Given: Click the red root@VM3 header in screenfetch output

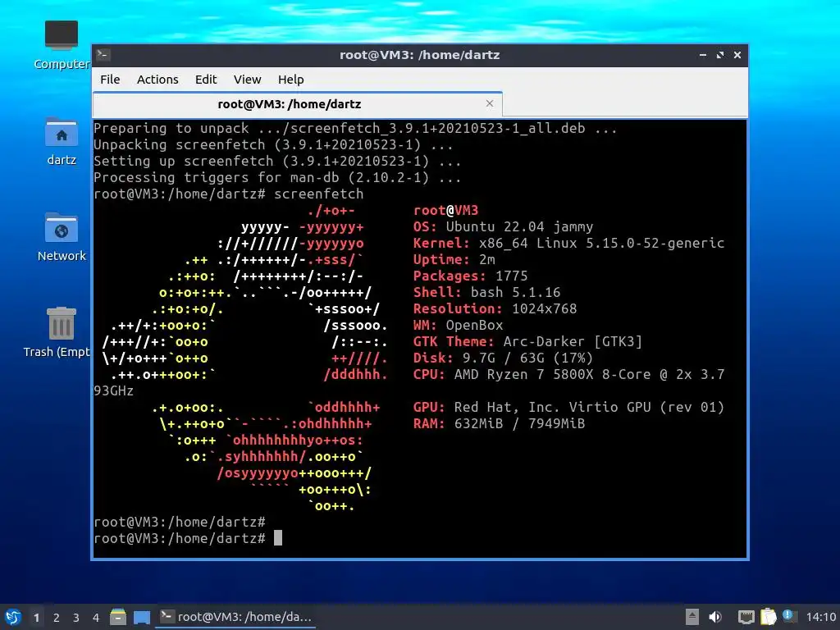Looking at the screenshot, I should coord(445,211).
